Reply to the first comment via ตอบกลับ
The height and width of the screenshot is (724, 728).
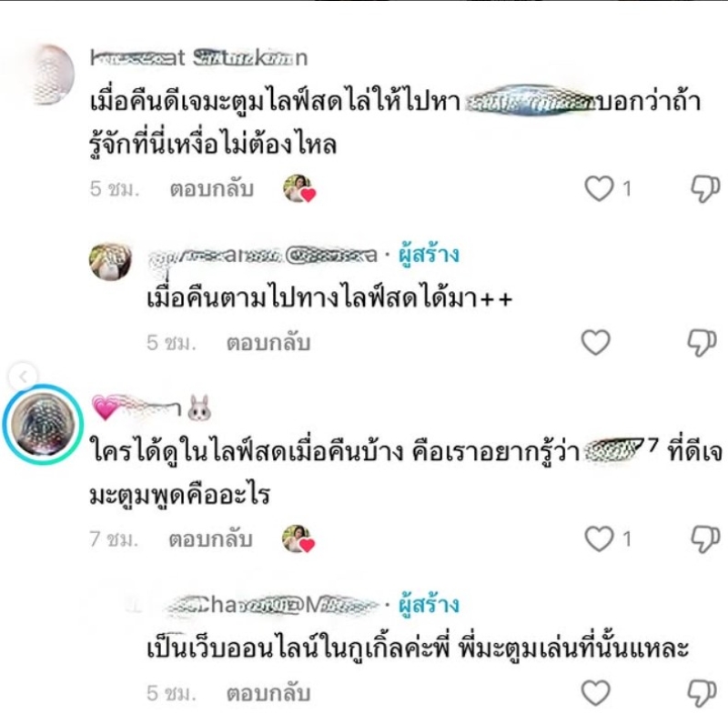212,189
